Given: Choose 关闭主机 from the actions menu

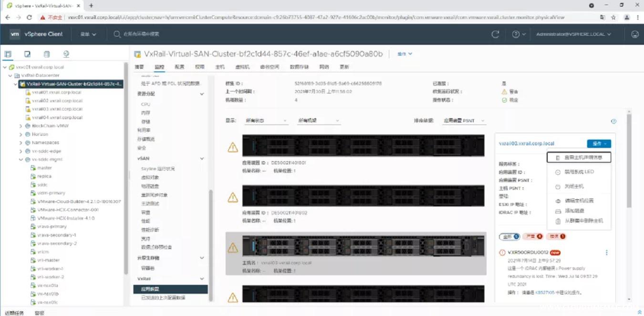Looking at the screenshot, I should (x=579, y=186).
